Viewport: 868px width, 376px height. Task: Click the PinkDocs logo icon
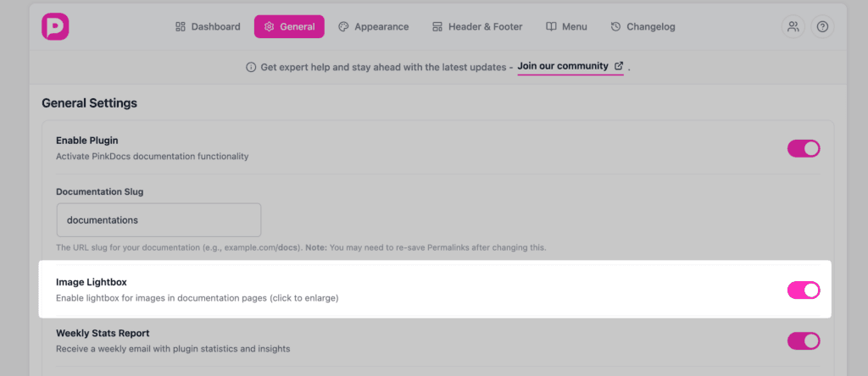point(55,26)
